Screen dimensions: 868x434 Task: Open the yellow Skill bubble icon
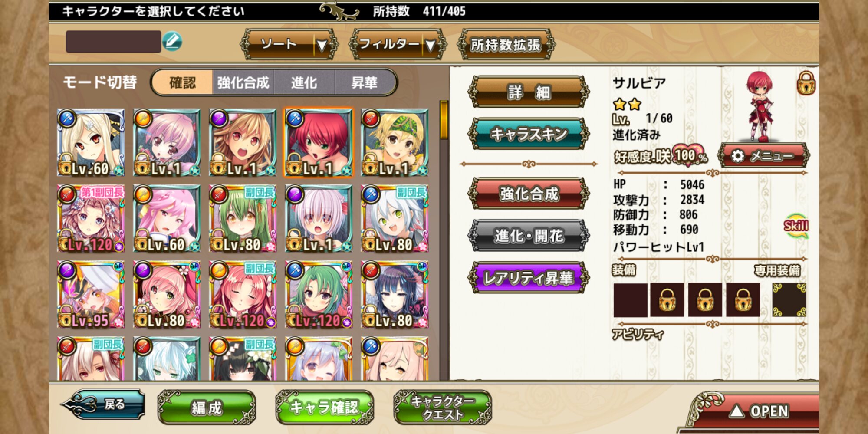(796, 225)
